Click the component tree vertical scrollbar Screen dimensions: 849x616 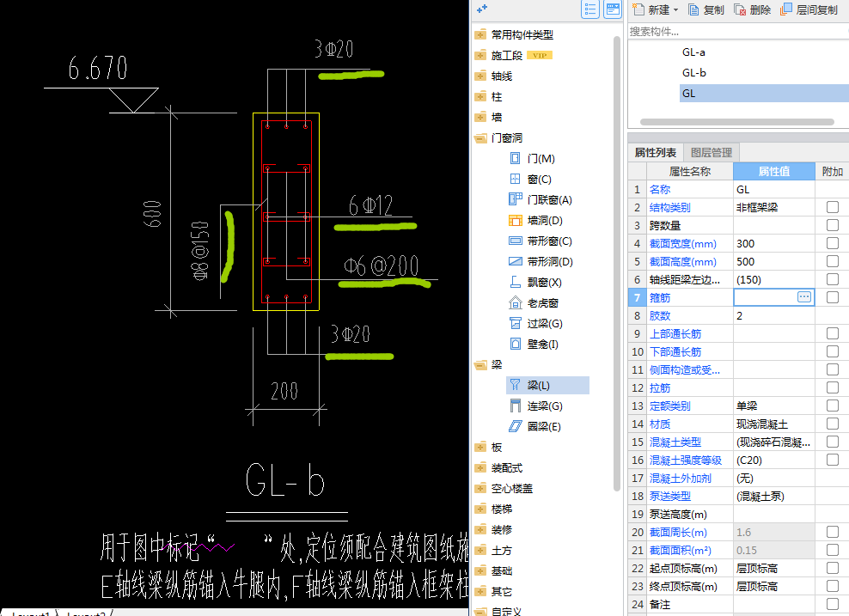(617, 263)
